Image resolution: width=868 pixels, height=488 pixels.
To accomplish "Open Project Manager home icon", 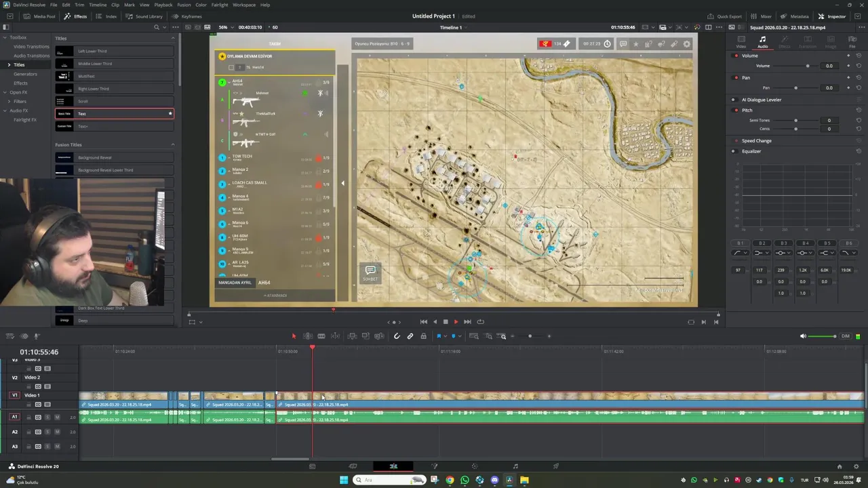I will click(x=840, y=466).
